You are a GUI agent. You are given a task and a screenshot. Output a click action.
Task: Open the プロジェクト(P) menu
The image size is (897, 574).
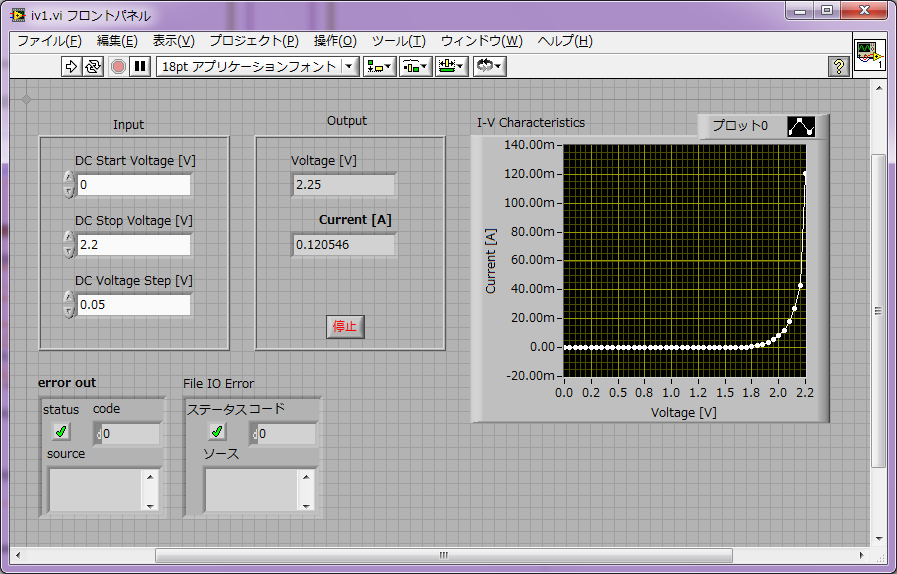[x=254, y=41]
